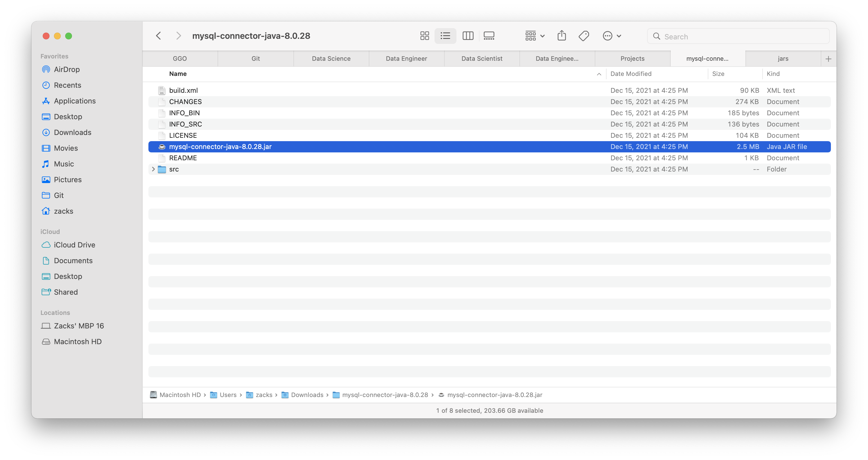Viewport: 868px width, 460px height.
Task: Open the Action ellipsis menu dropdown
Action: [x=612, y=36]
